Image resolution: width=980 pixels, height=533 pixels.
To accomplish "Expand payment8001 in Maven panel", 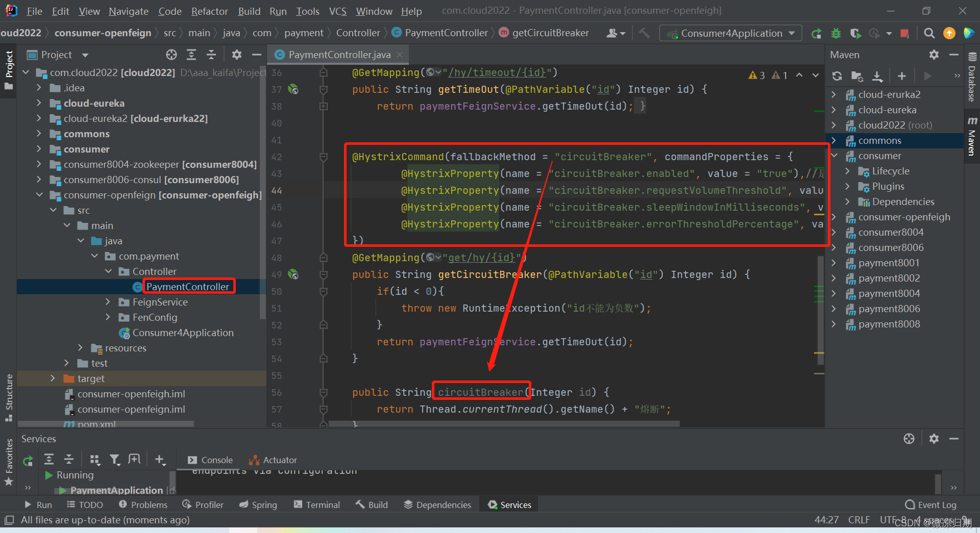I will tap(834, 263).
